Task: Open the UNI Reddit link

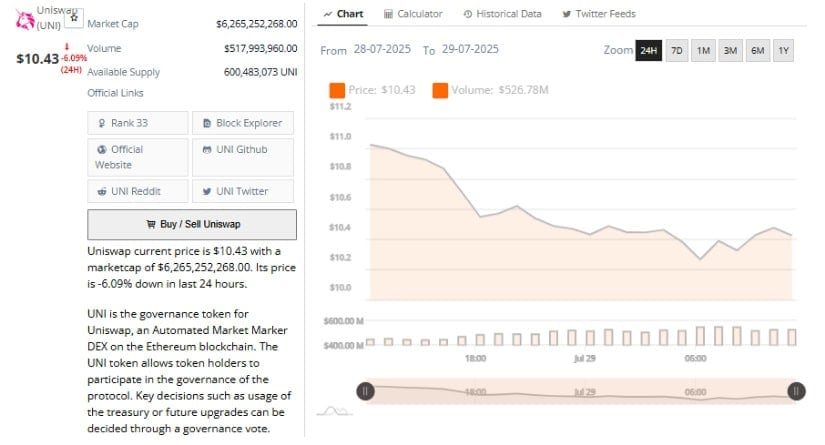Action: click(137, 191)
